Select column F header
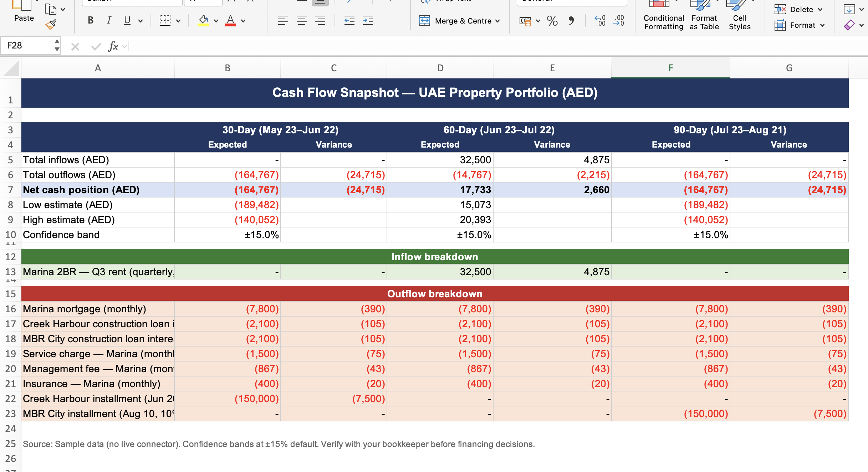This screenshot has height=472, width=868. pyautogui.click(x=670, y=68)
